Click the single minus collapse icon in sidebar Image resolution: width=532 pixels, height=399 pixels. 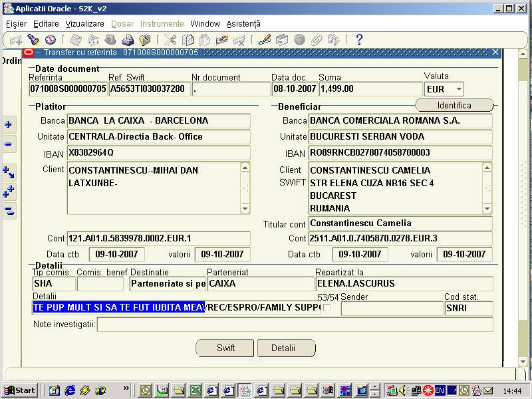(x=9, y=144)
